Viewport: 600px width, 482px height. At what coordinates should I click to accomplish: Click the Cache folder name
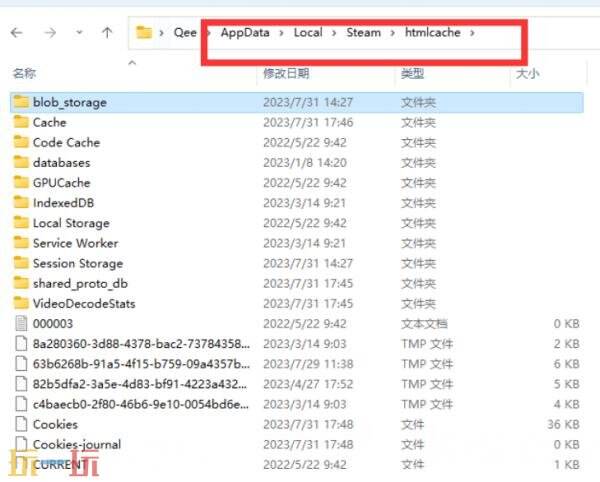coord(49,122)
